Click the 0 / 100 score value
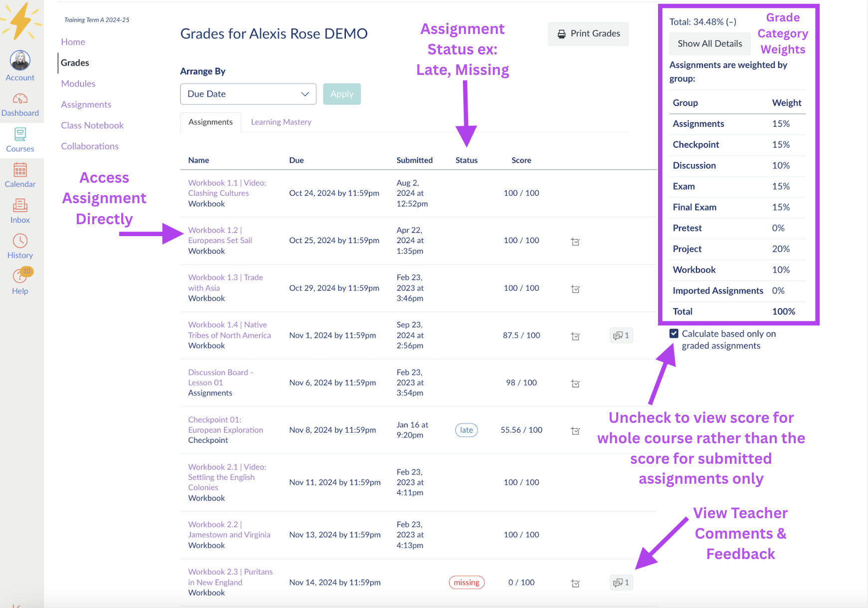This screenshot has width=868, height=608. click(521, 583)
